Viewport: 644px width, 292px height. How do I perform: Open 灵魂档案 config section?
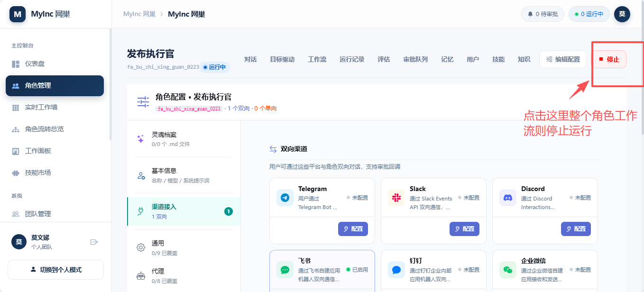click(184, 139)
